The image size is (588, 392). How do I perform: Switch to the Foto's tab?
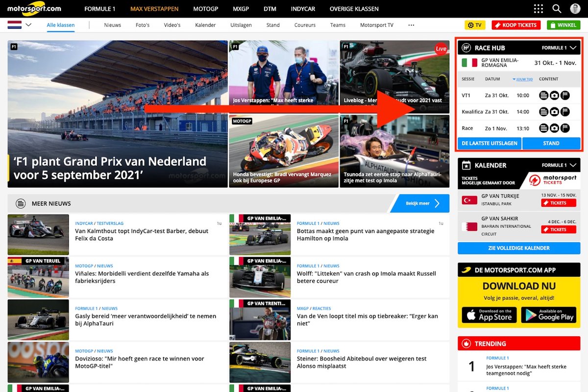pyautogui.click(x=143, y=25)
